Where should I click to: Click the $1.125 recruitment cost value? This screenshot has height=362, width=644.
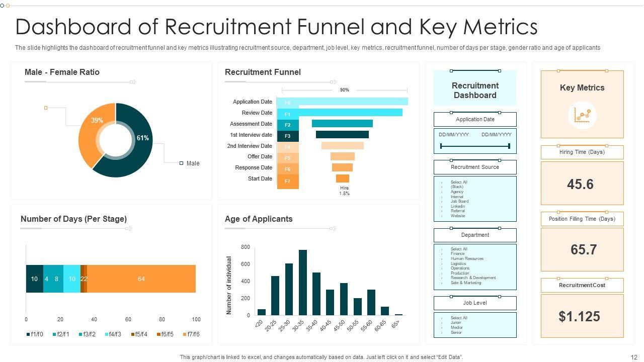(x=579, y=316)
